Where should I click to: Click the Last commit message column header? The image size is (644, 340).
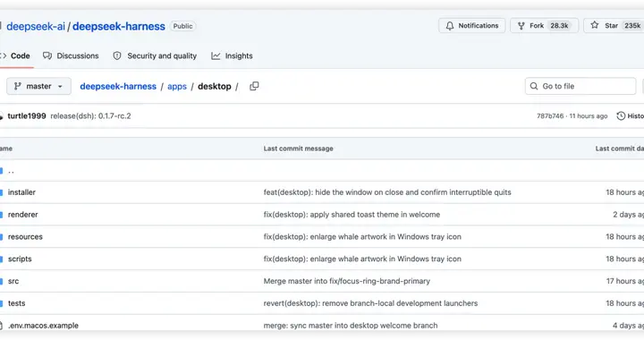(298, 149)
